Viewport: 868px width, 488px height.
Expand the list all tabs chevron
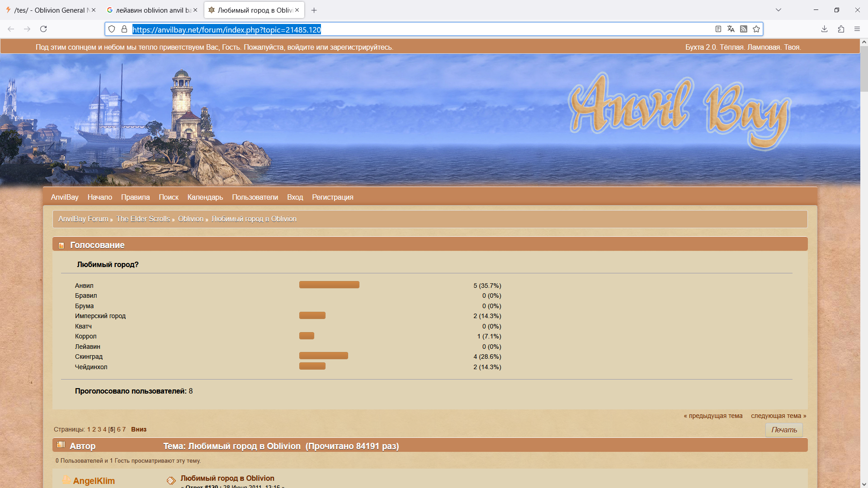coord(778,10)
